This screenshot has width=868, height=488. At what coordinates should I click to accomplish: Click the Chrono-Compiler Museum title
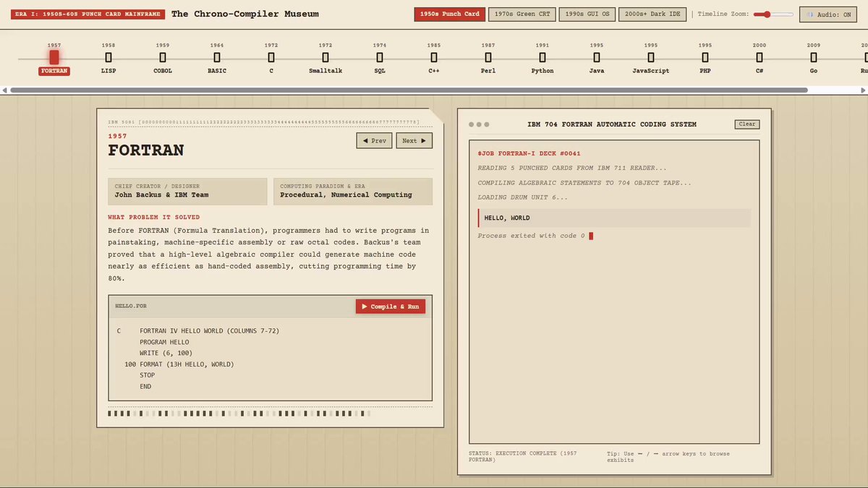tap(244, 14)
